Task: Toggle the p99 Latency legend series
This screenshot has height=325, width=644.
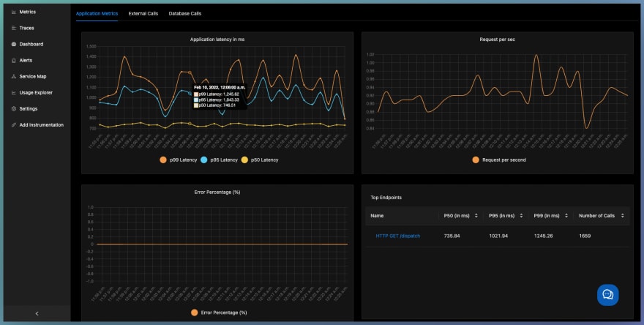Action: click(179, 160)
